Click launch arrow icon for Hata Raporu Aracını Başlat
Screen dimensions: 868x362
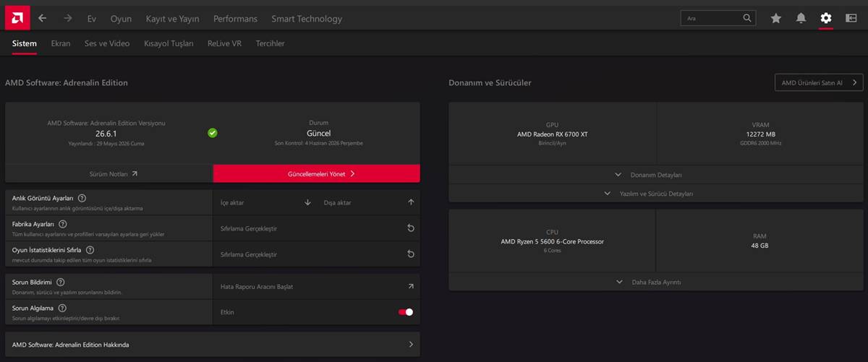coord(411,286)
